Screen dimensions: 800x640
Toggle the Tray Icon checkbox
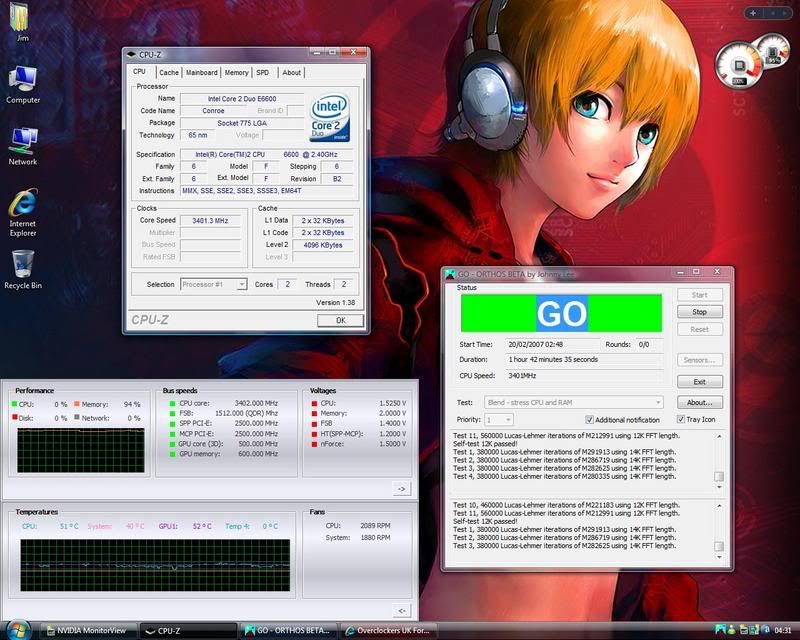click(x=680, y=419)
